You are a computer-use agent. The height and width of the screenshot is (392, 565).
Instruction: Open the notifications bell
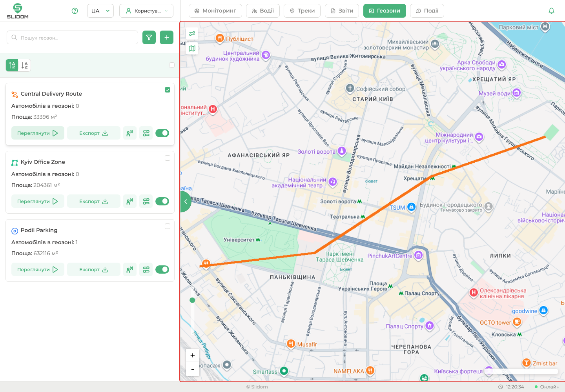pos(551,11)
